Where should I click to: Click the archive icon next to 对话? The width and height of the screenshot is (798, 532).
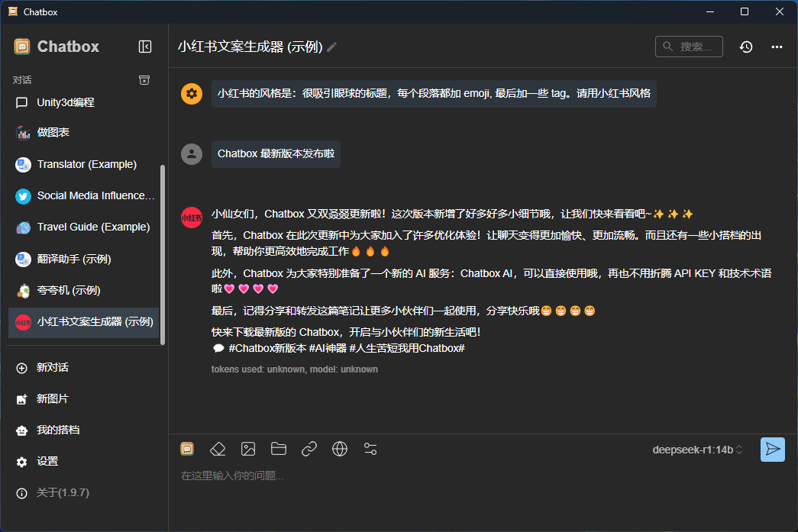coord(144,80)
